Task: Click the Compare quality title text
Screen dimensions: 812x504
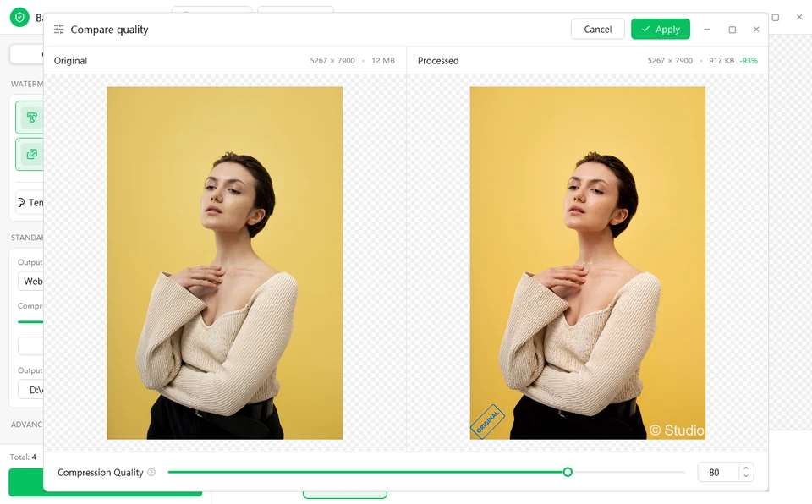Action: point(109,30)
